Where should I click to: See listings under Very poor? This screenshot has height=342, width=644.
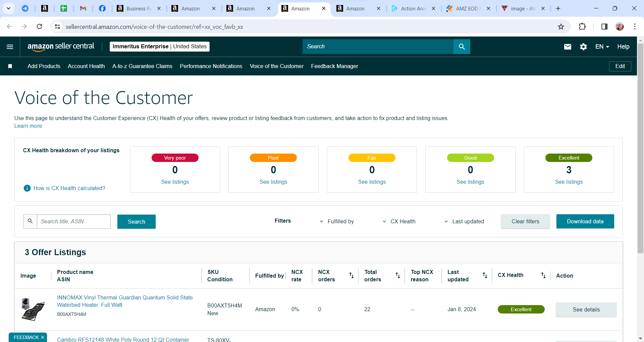click(x=175, y=182)
